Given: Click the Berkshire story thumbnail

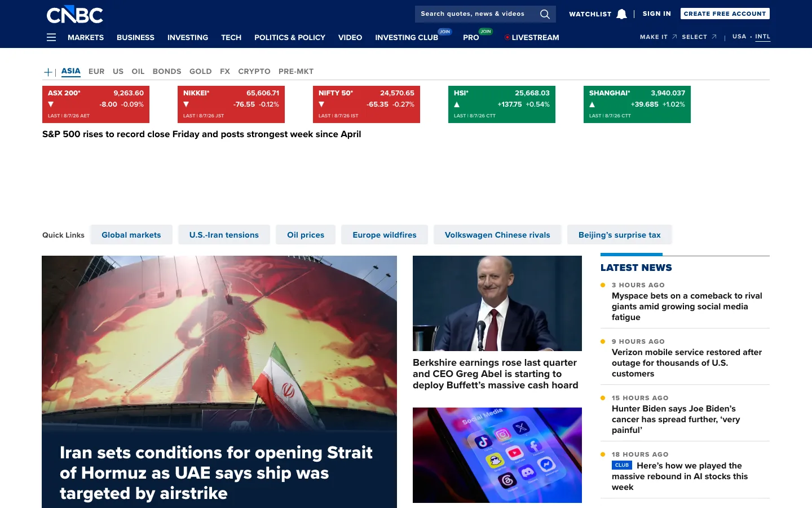Looking at the screenshot, I should tap(497, 303).
